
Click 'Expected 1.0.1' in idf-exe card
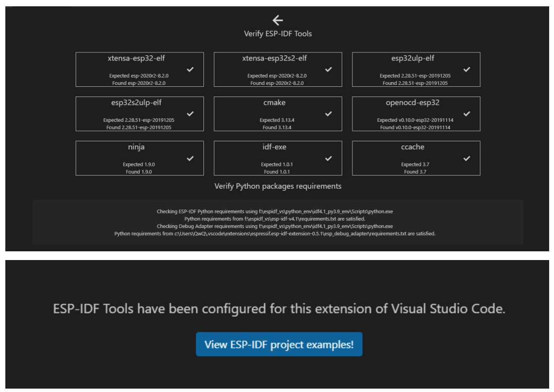(x=277, y=164)
